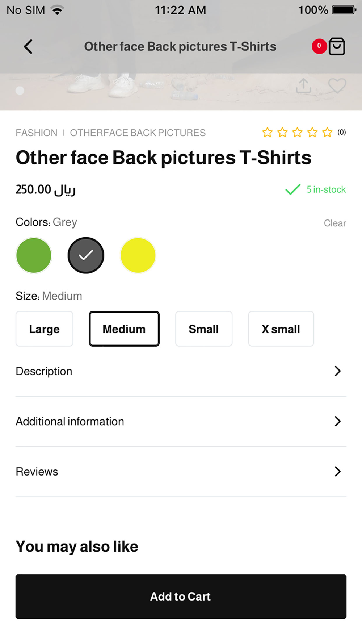This screenshot has width=362, height=644.
Task: Open the FASHION category breadcrumb
Action: 37,133
